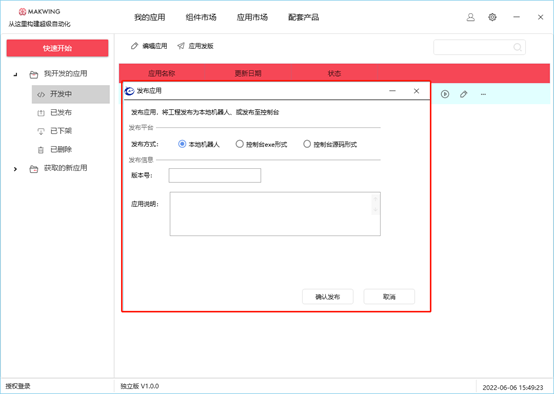Click 获取的新应用 tree label
Viewport: 554px width, 394px height.
65,168
